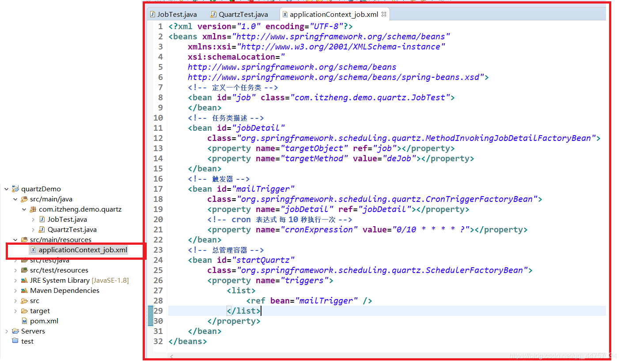This screenshot has height=364, width=621.
Task: Click "MethodInvokingJobDetailFactoryBean" class text on line 12
Action: [x=511, y=138]
